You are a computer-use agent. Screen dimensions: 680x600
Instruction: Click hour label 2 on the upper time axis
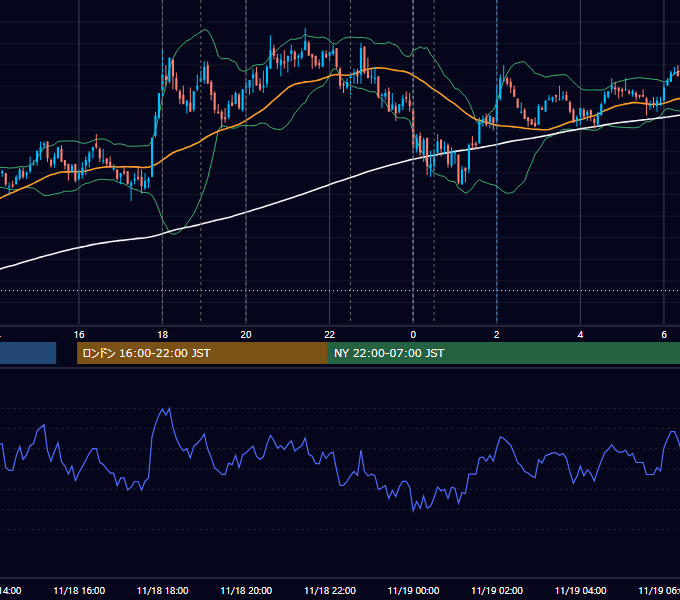click(x=497, y=335)
